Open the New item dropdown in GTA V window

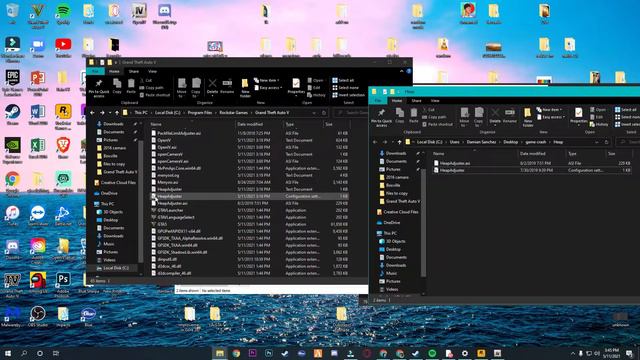pos(267,80)
